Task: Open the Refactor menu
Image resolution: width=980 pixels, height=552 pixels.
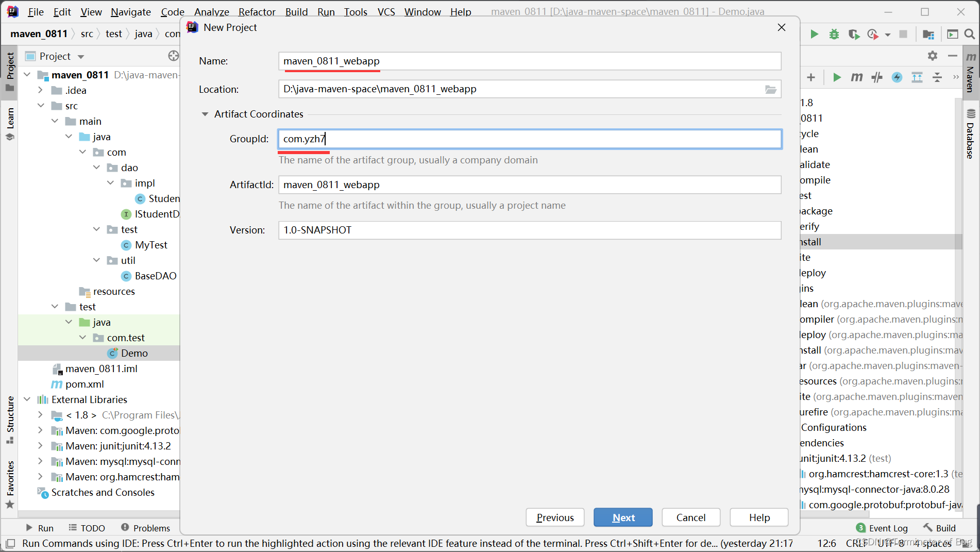Action: 257,11
